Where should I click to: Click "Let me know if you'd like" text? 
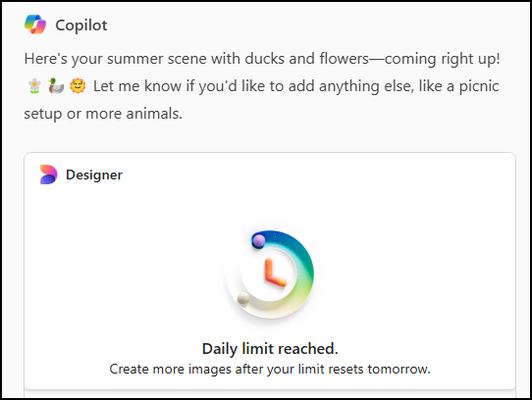click(185, 86)
